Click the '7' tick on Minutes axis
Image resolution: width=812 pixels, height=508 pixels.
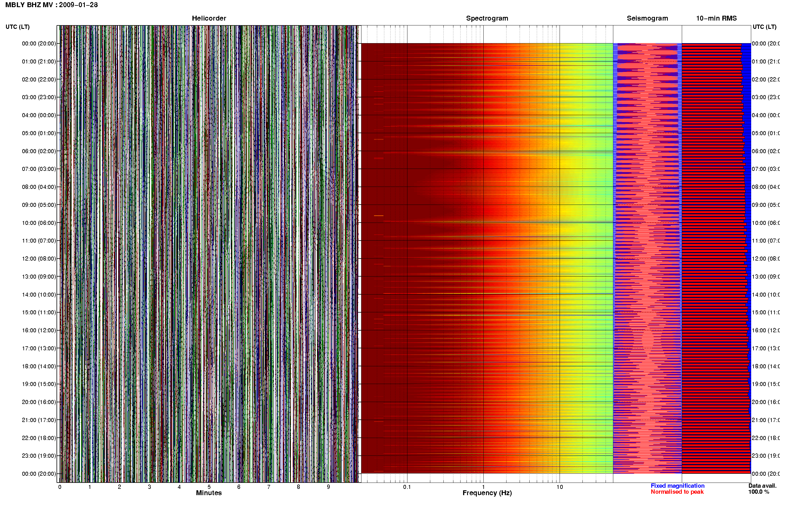pos(269,487)
